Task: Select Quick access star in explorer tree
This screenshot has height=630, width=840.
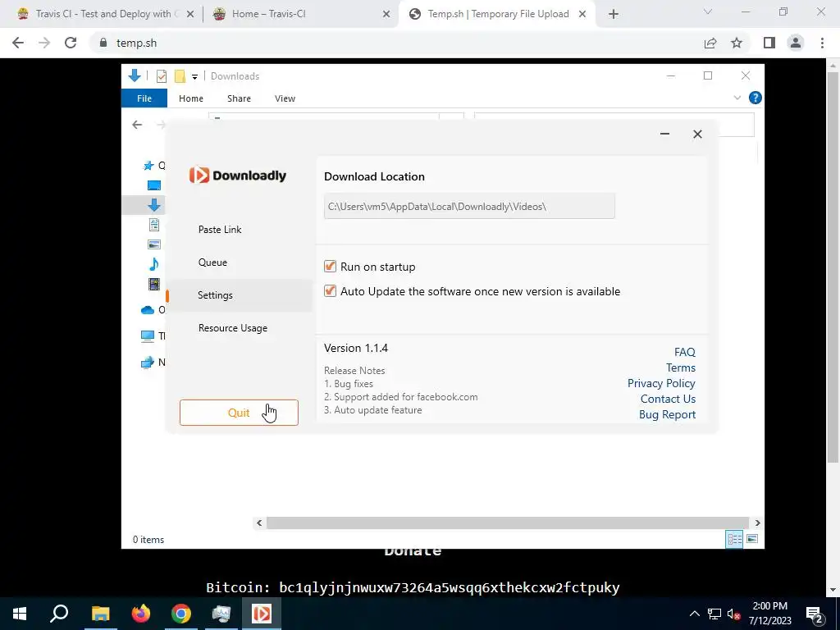Action: [148, 165]
